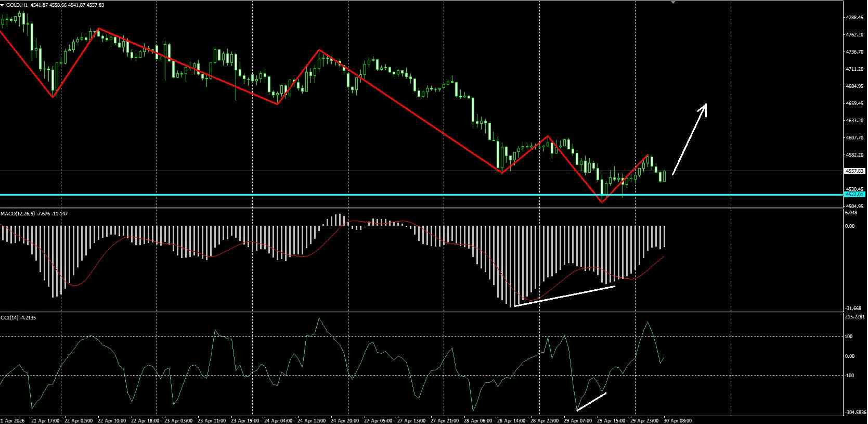
Task: Click the 4607.70 price scale value
Action: point(855,137)
